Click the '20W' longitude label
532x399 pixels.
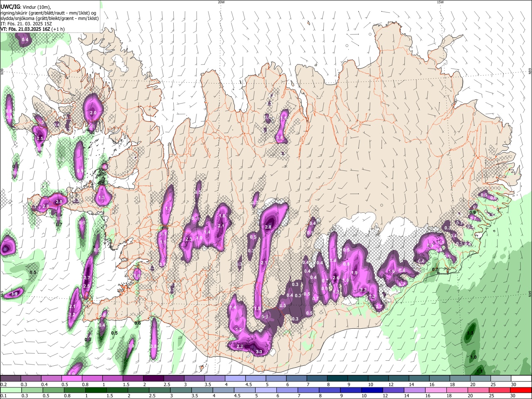(x=221, y=2)
